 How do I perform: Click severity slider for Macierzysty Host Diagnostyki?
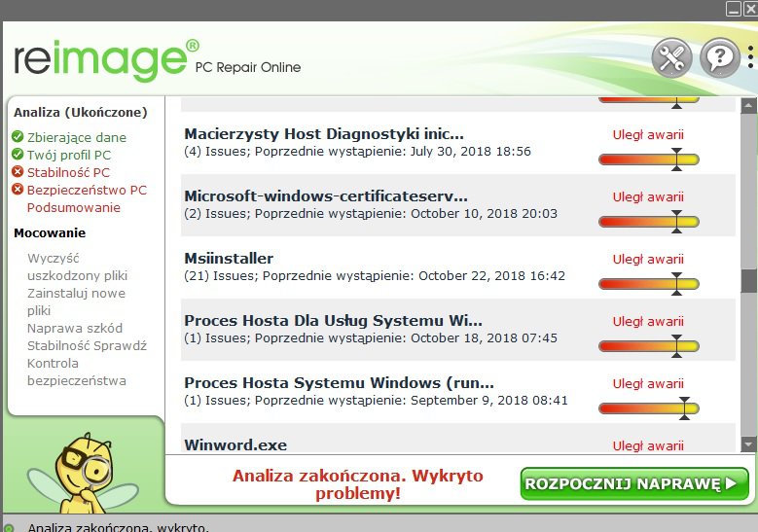[x=649, y=160]
